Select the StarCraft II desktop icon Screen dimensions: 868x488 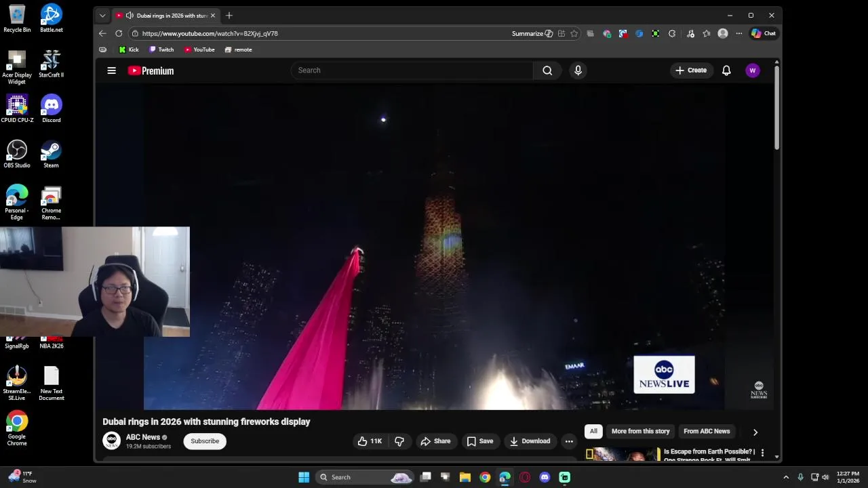pos(51,64)
